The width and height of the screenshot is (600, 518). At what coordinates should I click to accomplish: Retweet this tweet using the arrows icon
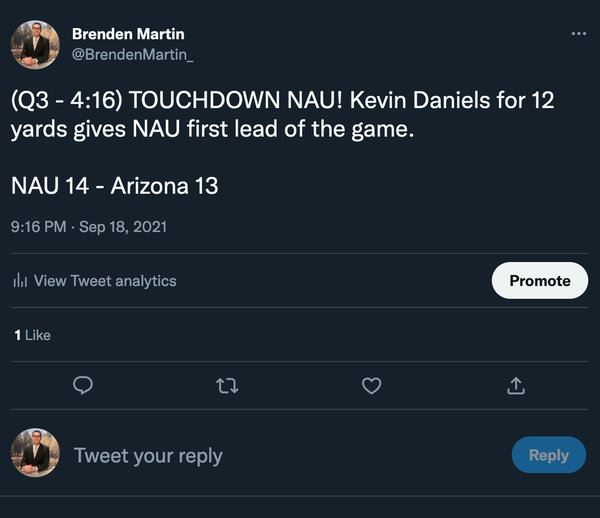tap(228, 385)
